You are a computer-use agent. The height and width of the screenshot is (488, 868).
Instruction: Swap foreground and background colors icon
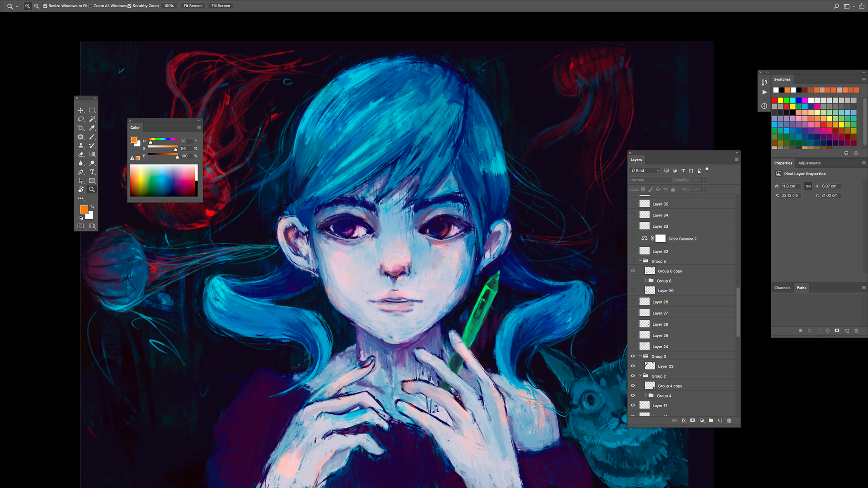[x=92, y=207]
